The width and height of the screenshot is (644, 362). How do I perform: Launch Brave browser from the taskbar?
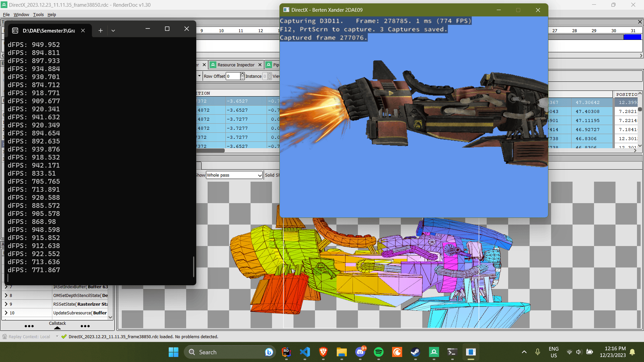point(323,352)
